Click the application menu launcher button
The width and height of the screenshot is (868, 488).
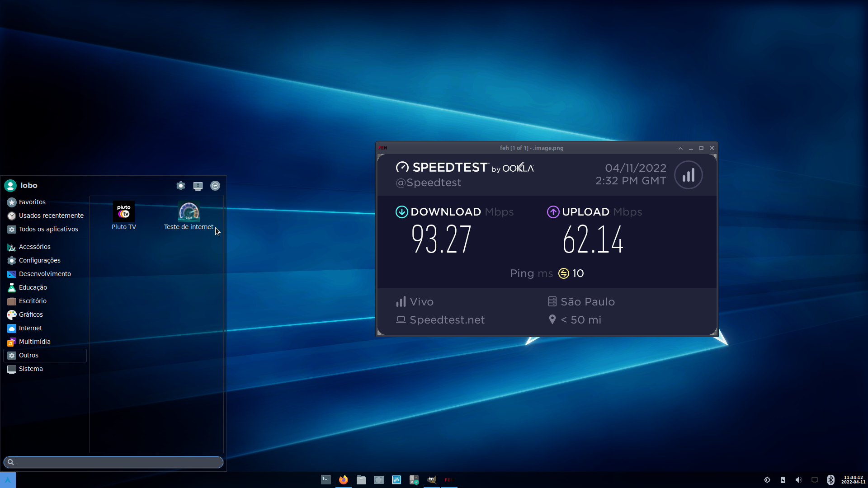(x=8, y=480)
